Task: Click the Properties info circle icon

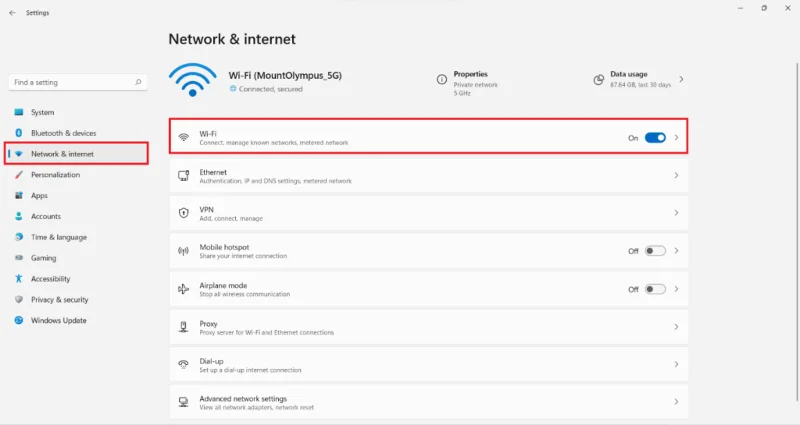Action: pyautogui.click(x=442, y=79)
